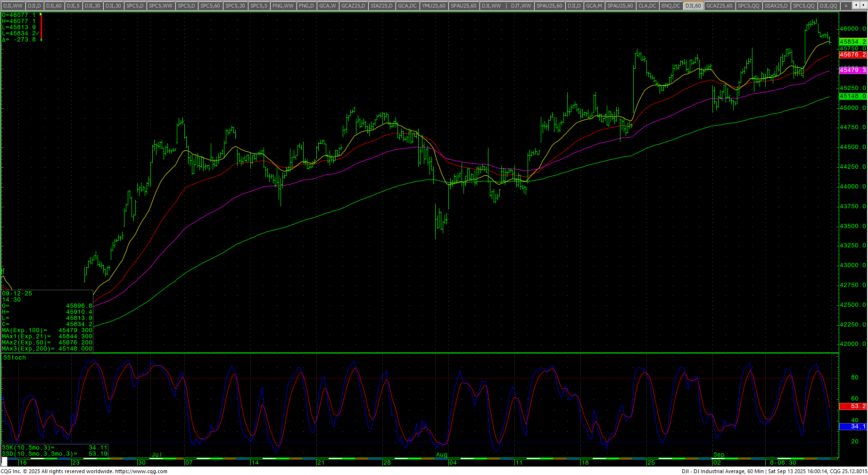Screen dimensions: 868x475
Task: Open the SPC5,WW chart tab
Action: (161, 6)
